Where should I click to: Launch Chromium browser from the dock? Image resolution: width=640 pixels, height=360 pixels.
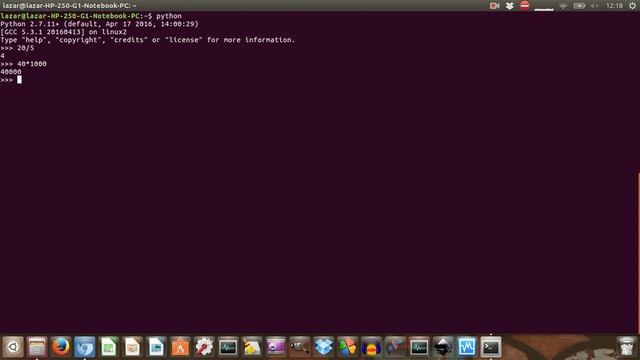click(x=85, y=347)
